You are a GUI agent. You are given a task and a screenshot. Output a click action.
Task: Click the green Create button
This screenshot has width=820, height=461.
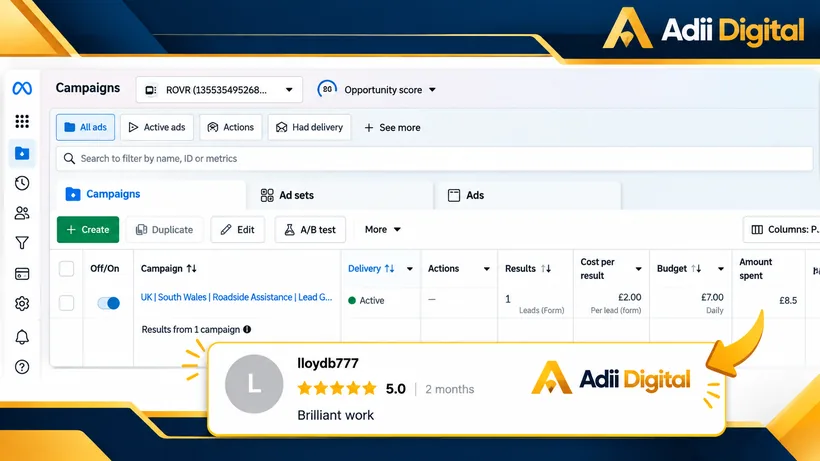click(x=88, y=229)
